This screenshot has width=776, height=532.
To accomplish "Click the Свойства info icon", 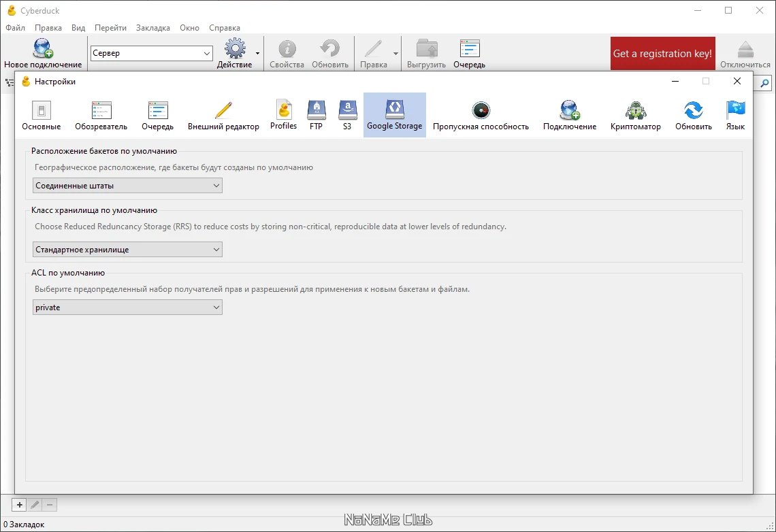I will pyautogui.click(x=287, y=48).
